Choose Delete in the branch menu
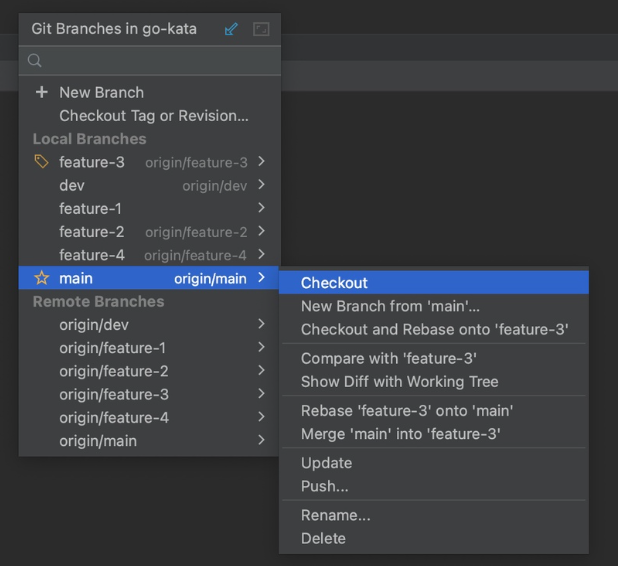 tap(323, 538)
